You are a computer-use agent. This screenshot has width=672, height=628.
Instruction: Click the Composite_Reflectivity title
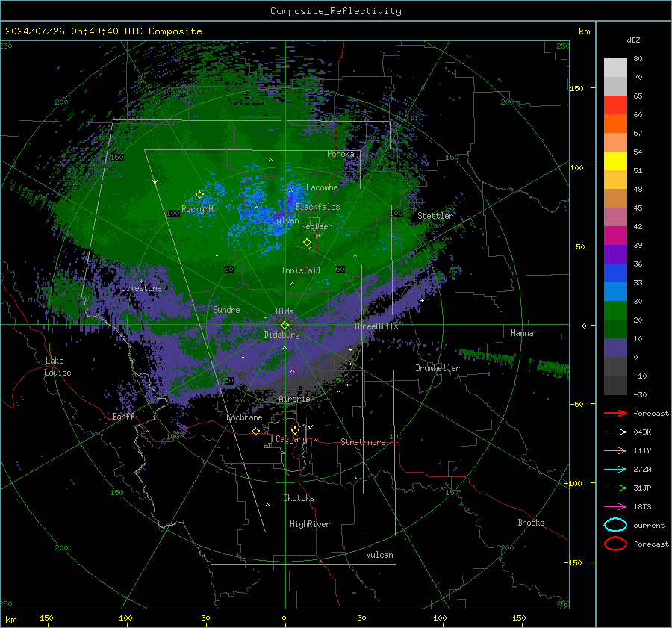coord(336,11)
